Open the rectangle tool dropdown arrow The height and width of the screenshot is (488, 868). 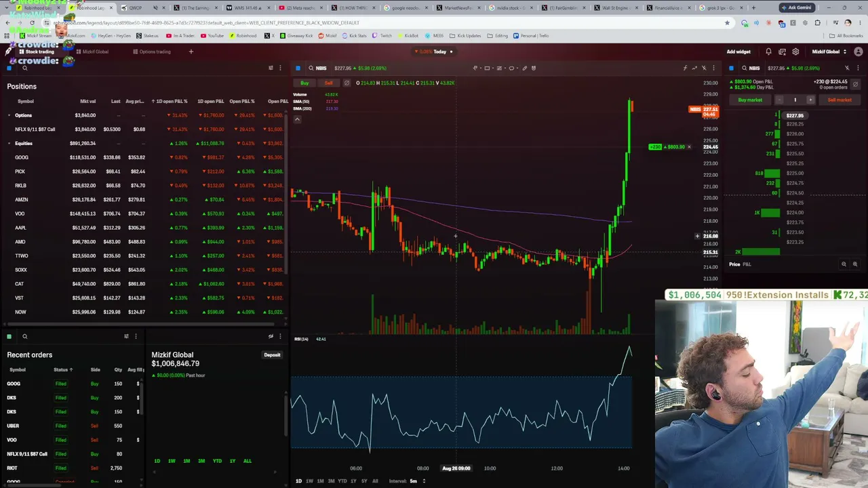pyautogui.click(x=493, y=68)
